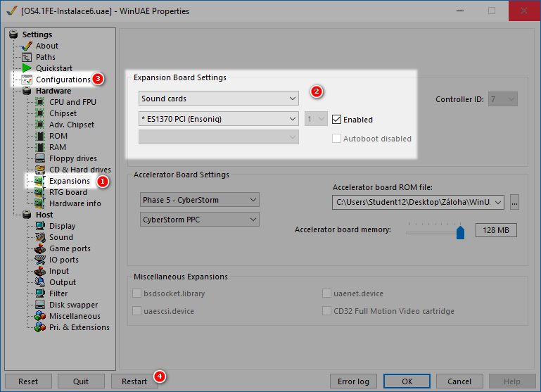Click the Display monitor icon

pos(40,226)
